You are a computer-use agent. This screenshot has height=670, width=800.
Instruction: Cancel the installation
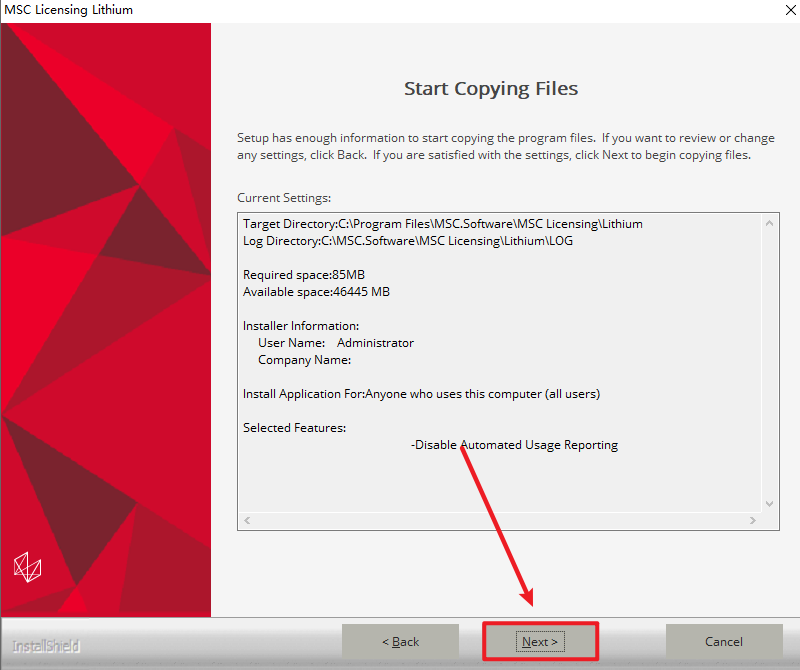(x=724, y=641)
